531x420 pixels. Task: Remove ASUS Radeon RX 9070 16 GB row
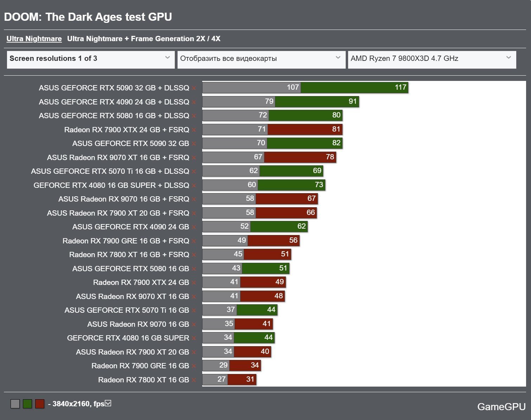(194, 325)
